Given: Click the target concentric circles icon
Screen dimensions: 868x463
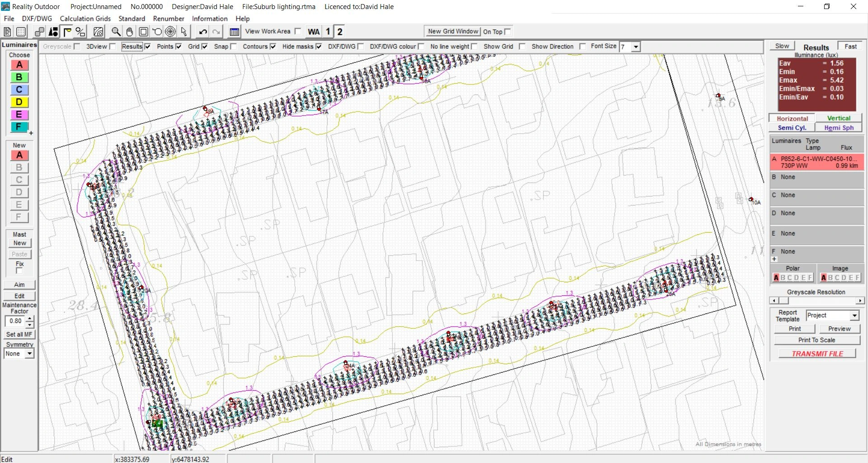Looking at the screenshot, I should click(170, 32).
